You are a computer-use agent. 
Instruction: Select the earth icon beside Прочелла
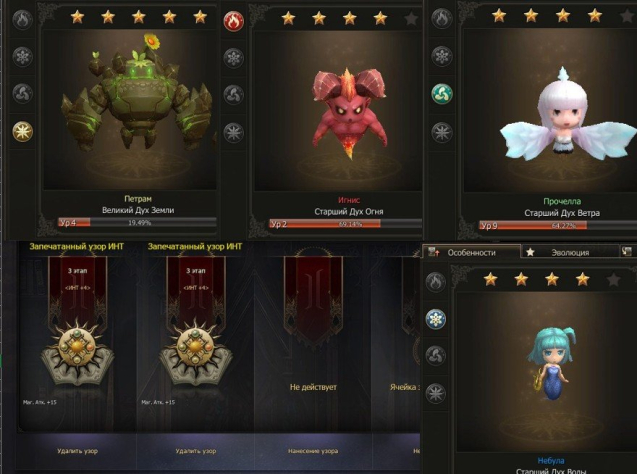point(442,132)
